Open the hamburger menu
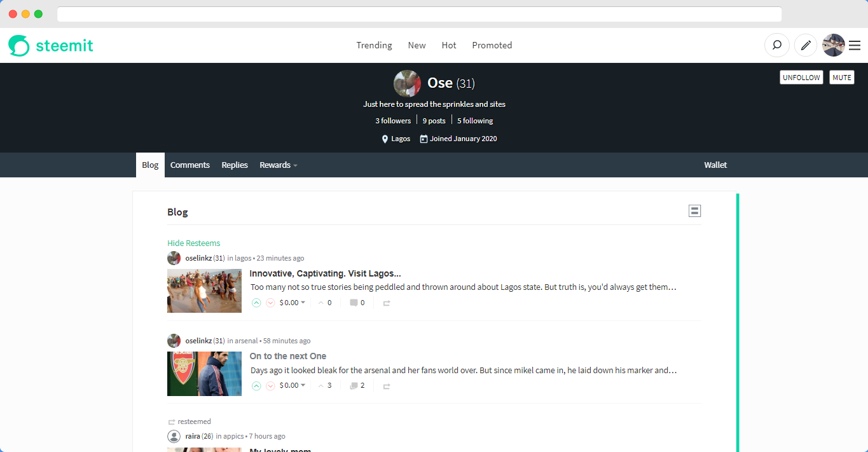The width and height of the screenshot is (868, 452). [x=855, y=45]
